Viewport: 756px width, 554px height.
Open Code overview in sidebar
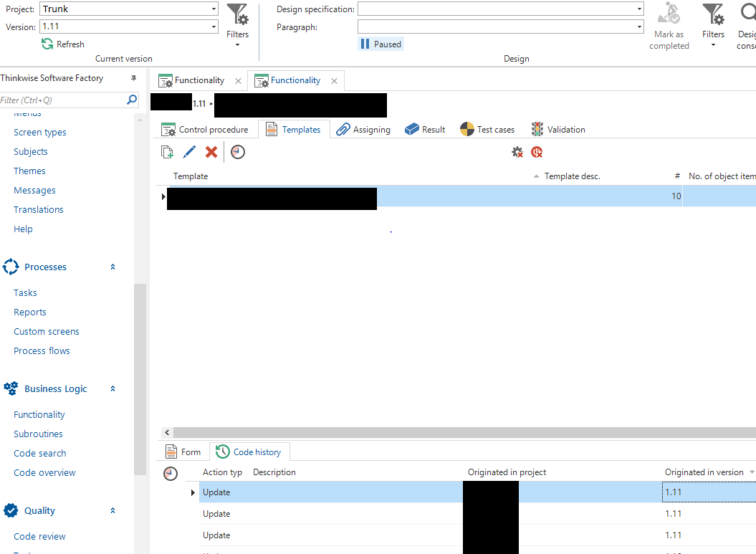pyautogui.click(x=44, y=472)
